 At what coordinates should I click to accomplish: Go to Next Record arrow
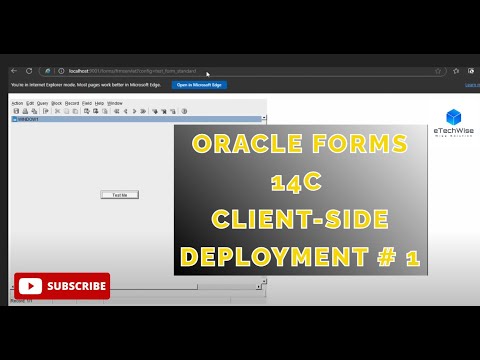134,111
